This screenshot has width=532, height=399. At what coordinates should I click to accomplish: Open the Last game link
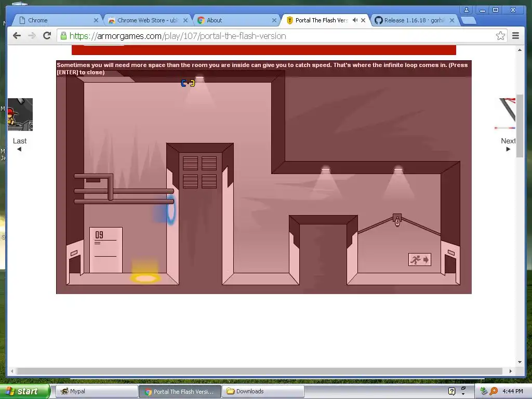point(20,141)
